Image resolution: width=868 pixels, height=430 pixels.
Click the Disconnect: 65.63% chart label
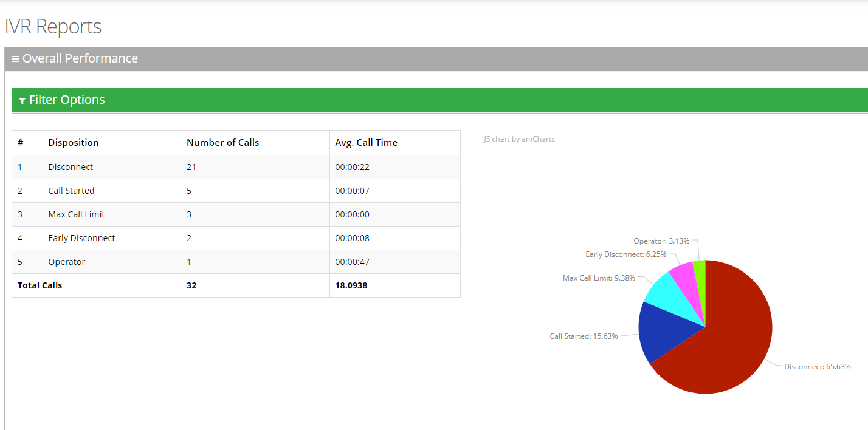click(817, 367)
